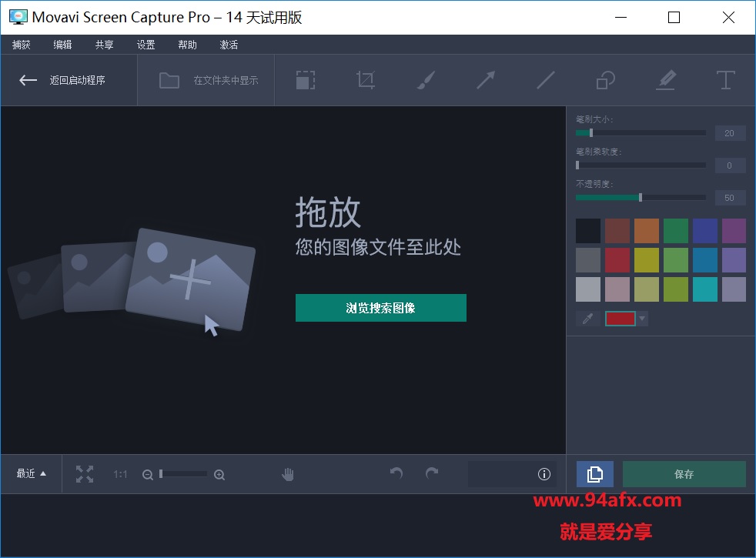The height and width of the screenshot is (558, 756).
Task: Click the 1:1 actual size button
Action: (x=120, y=475)
